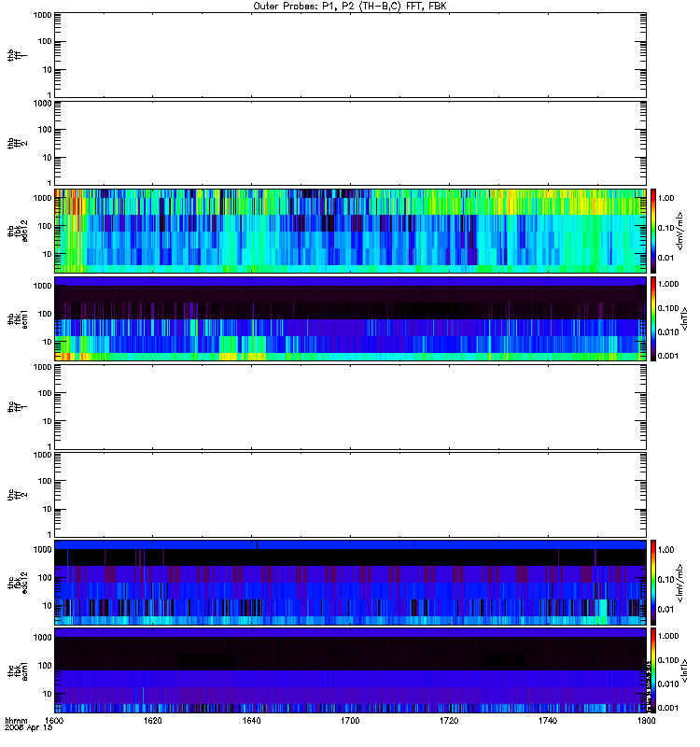Screen dimensions: 700x747
Task: Click the vertical axis title of the second thb panel
Action: pos(18,143)
